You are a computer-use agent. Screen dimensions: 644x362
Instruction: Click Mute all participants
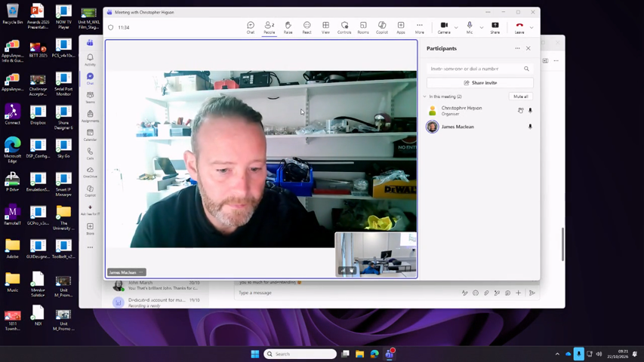[x=521, y=97]
